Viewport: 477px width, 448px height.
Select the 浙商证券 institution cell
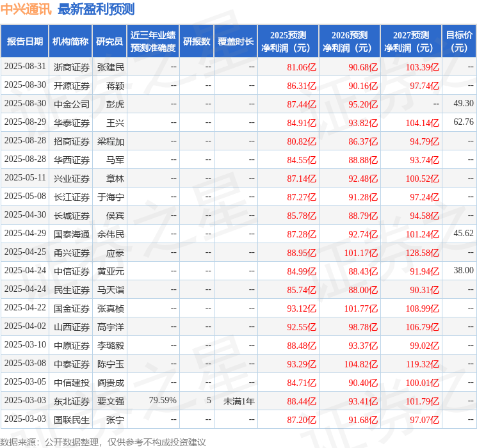[x=72, y=67]
